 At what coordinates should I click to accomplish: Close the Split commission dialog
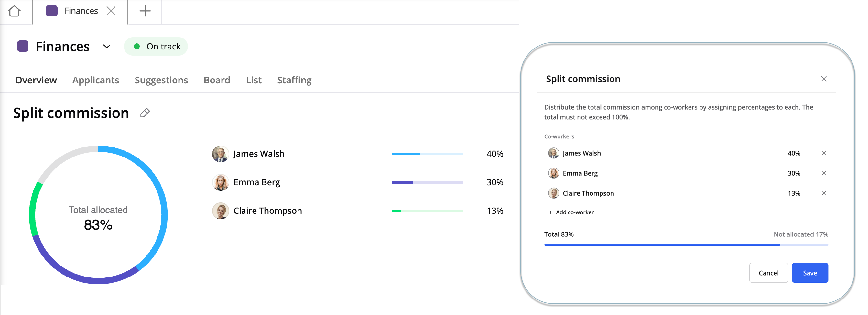823,79
